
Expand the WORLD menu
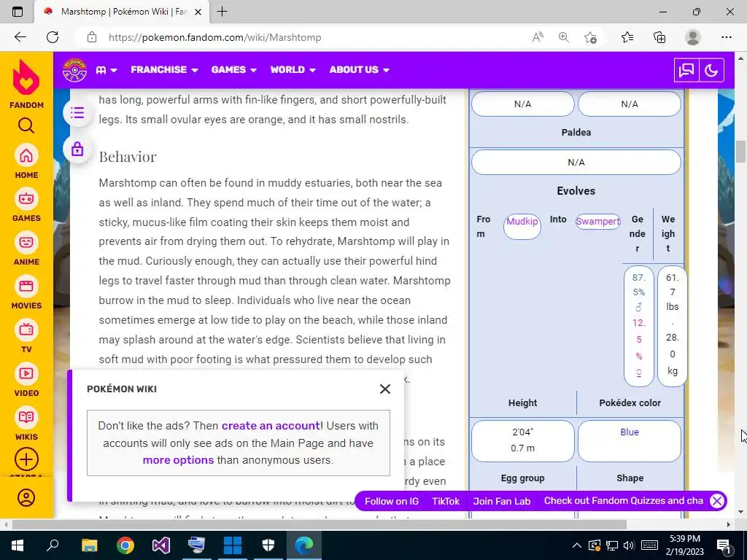pyautogui.click(x=293, y=69)
